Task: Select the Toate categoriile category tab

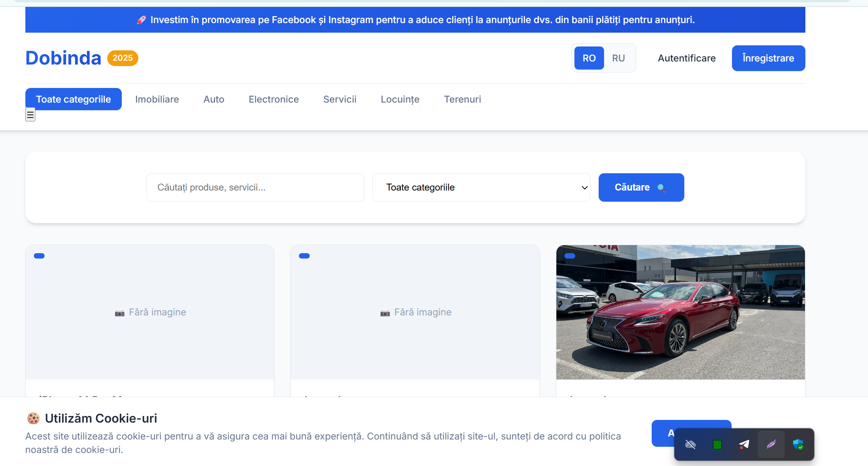Action: coord(73,99)
